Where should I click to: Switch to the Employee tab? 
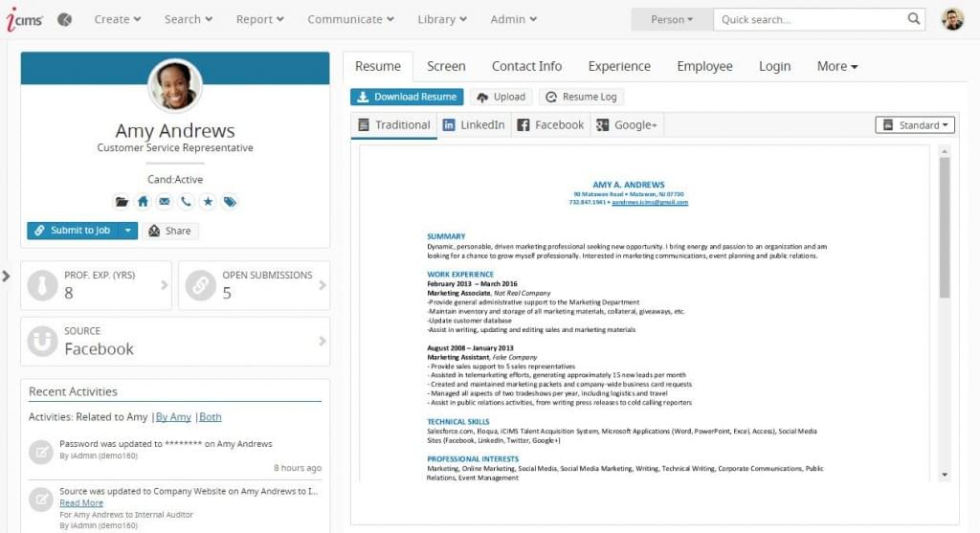(704, 66)
